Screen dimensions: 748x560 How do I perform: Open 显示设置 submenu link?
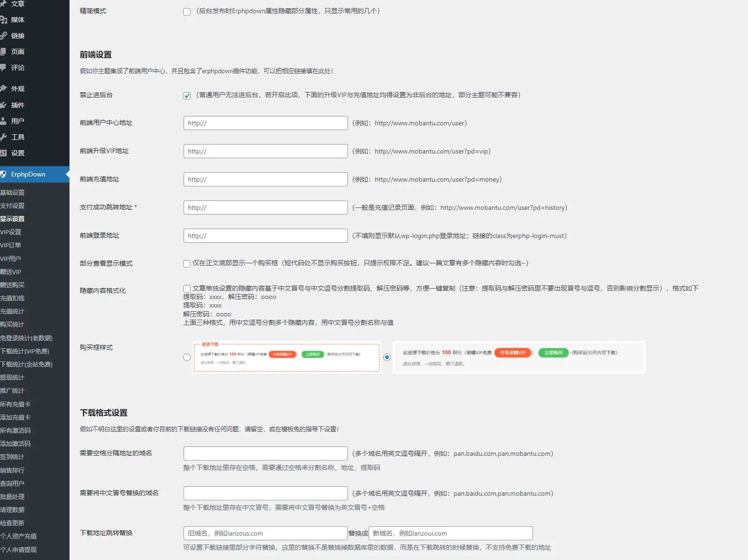coord(12,219)
